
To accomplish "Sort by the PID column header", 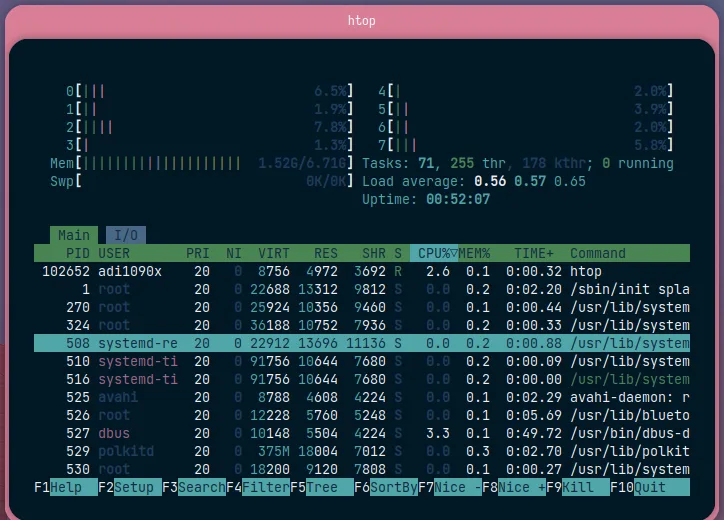I will click(78, 253).
